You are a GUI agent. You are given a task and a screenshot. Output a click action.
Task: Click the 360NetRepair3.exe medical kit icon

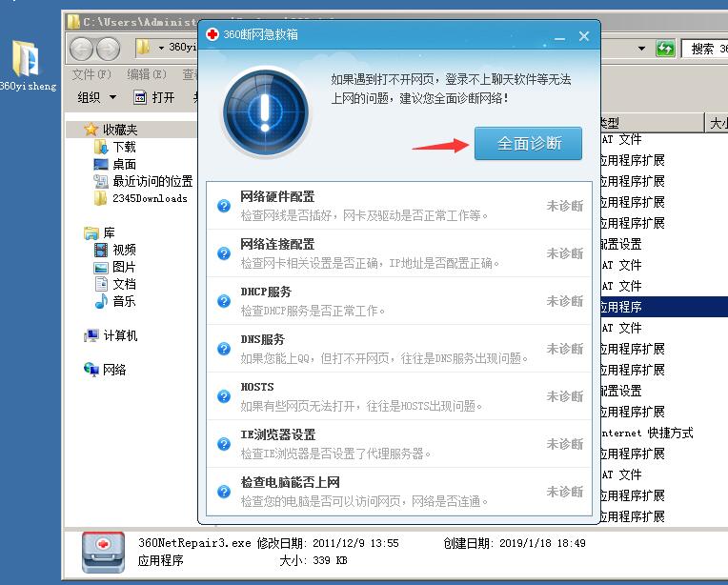tap(103, 552)
